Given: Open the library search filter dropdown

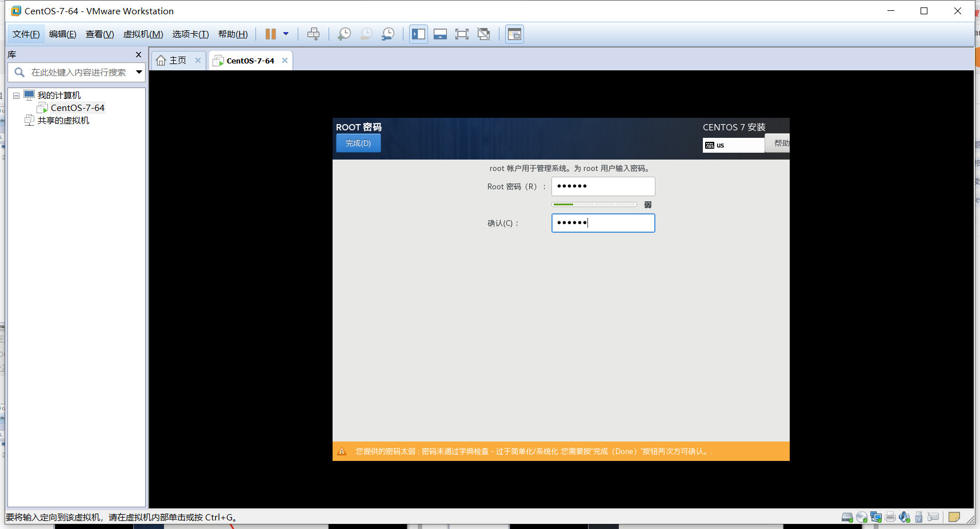Looking at the screenshot, I should click(x=139, y=73).
